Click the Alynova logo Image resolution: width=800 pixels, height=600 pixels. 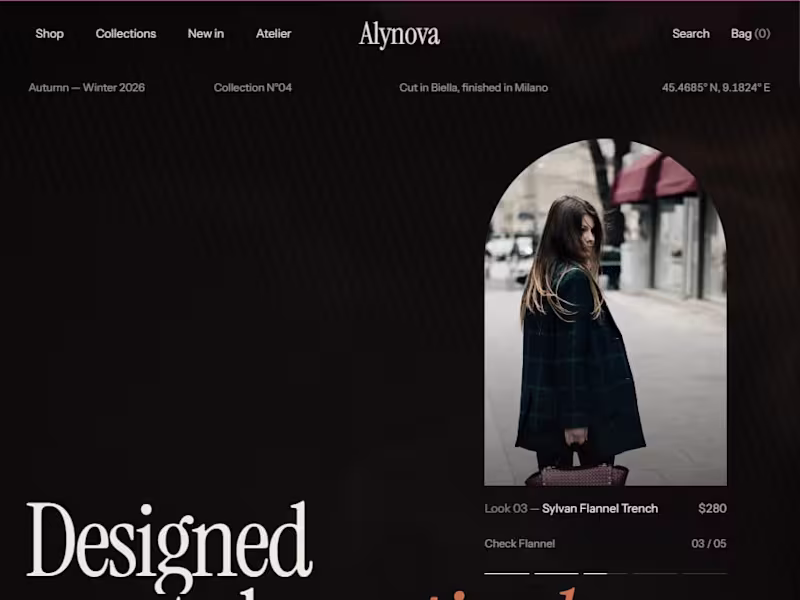tap(399, 35)
